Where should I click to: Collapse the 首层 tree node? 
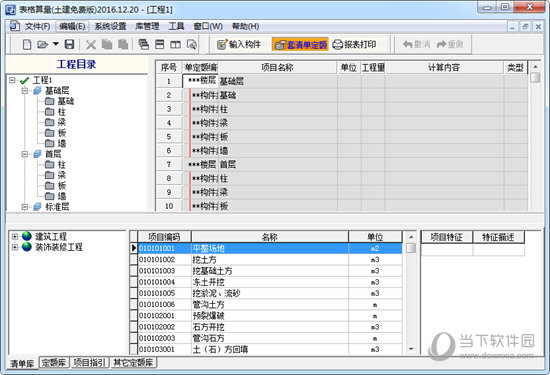tap(25, 154)
